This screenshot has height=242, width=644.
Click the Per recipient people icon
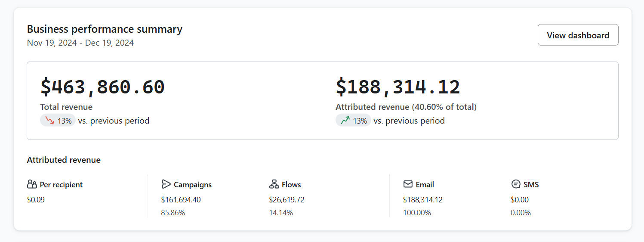coord(32,184)
